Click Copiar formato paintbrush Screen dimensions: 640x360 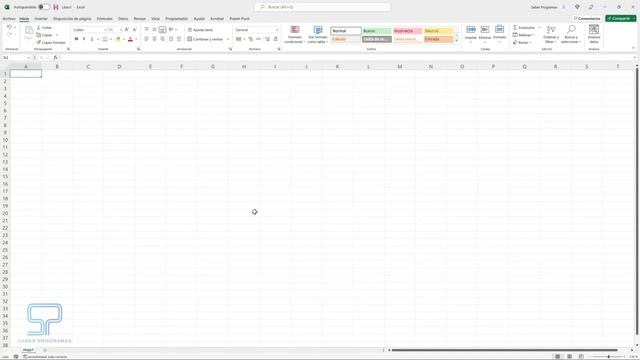tap(51, 42)
